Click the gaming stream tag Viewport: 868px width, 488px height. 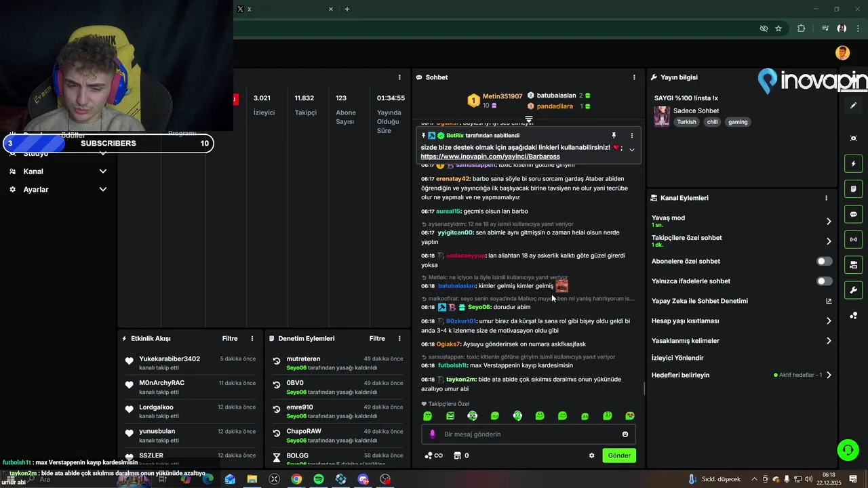(x=738, y=122)
